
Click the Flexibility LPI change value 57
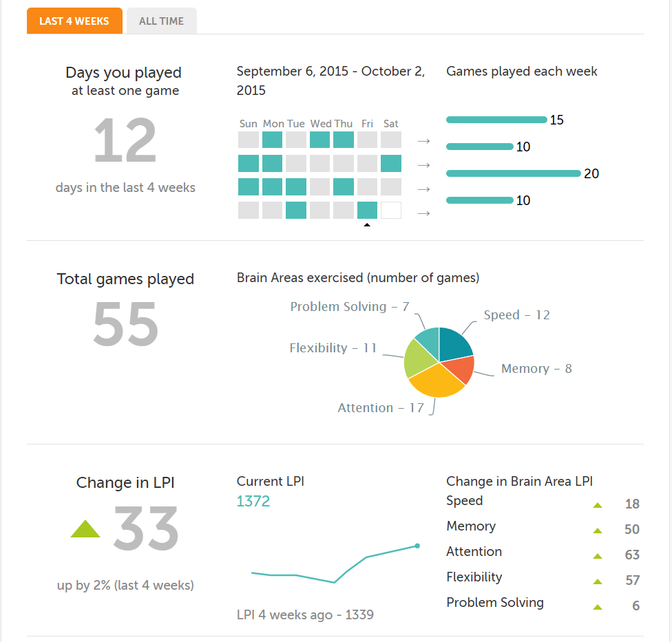click(633, 580)
